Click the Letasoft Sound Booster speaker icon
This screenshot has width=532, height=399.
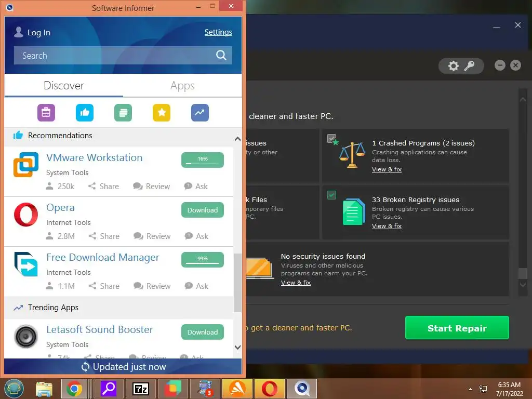(26, 337)
